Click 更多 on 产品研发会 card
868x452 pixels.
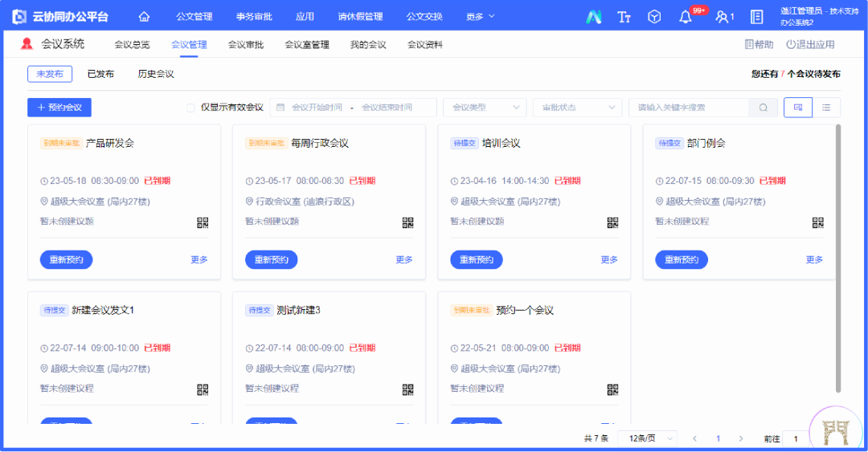point(199,259)
